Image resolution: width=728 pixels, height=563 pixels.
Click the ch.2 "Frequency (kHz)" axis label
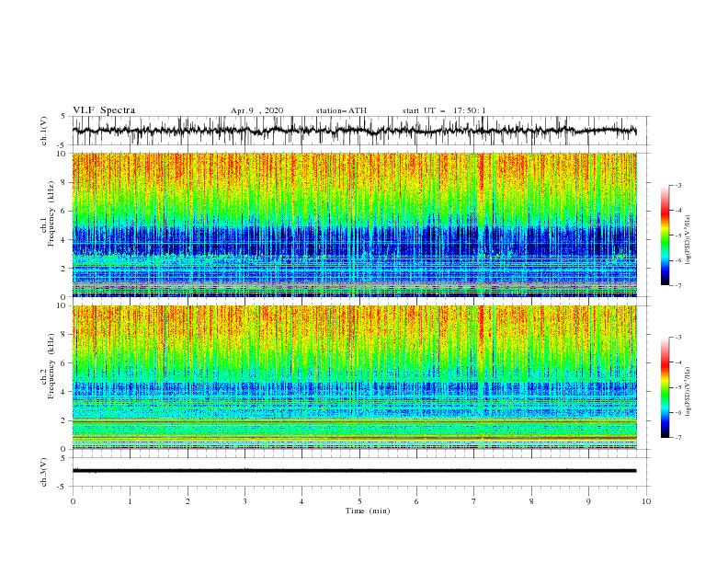coord(51,366)
